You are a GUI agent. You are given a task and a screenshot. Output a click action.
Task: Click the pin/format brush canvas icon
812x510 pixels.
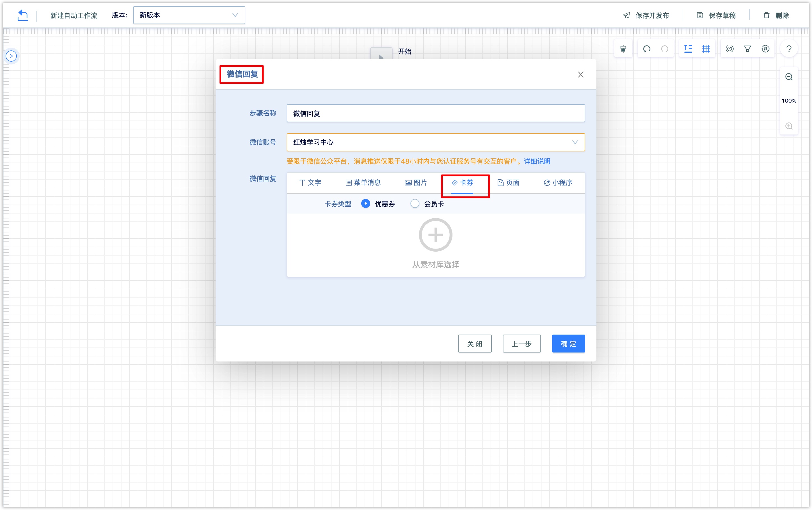click(623, 49)
